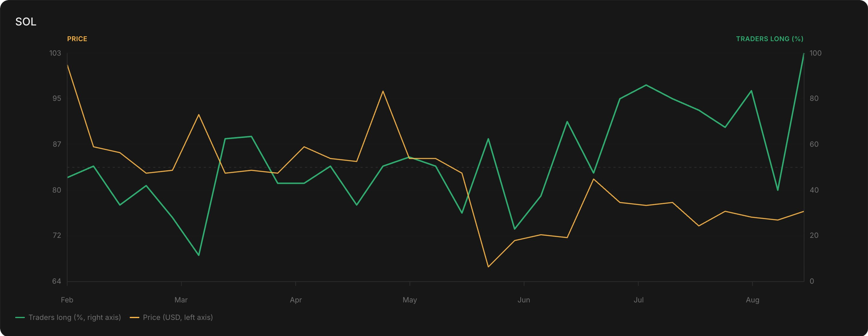Screen dimensions: 868x336
Task: Click the price line low in late May
Action: pos(488,267)
